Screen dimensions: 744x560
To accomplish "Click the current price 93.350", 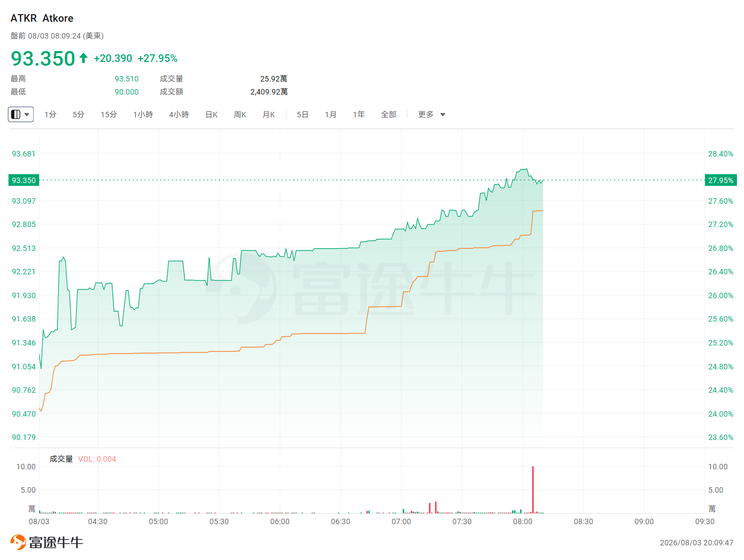I will coord(43,59).
